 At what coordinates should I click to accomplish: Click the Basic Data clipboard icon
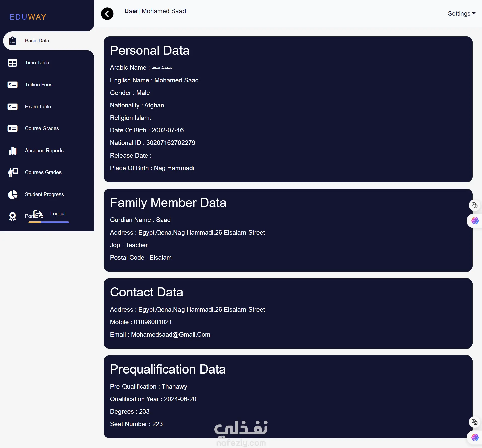12,41
